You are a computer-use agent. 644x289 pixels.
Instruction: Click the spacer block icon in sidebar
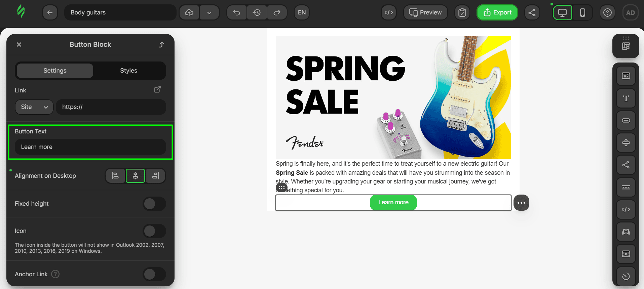click(x=626, y=142)
